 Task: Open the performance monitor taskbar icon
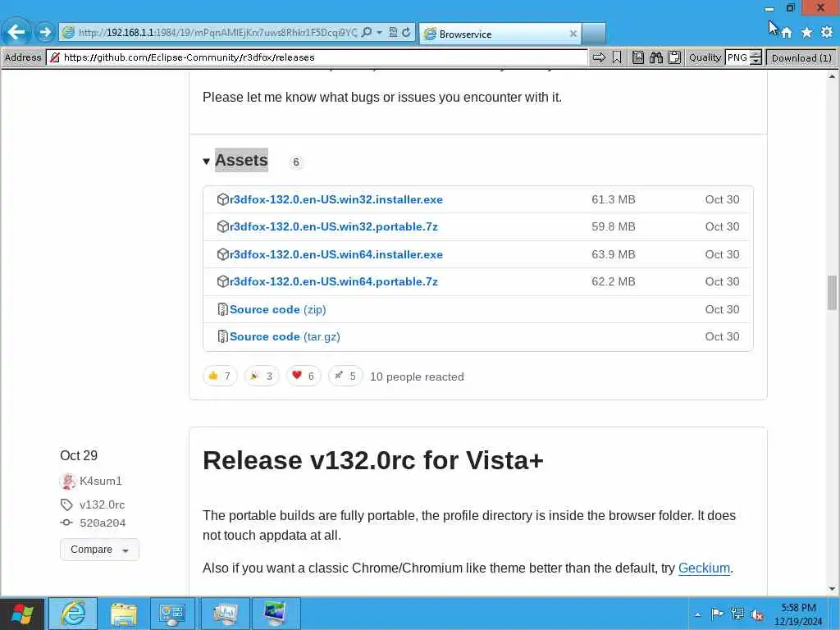[x=225, y=614]
